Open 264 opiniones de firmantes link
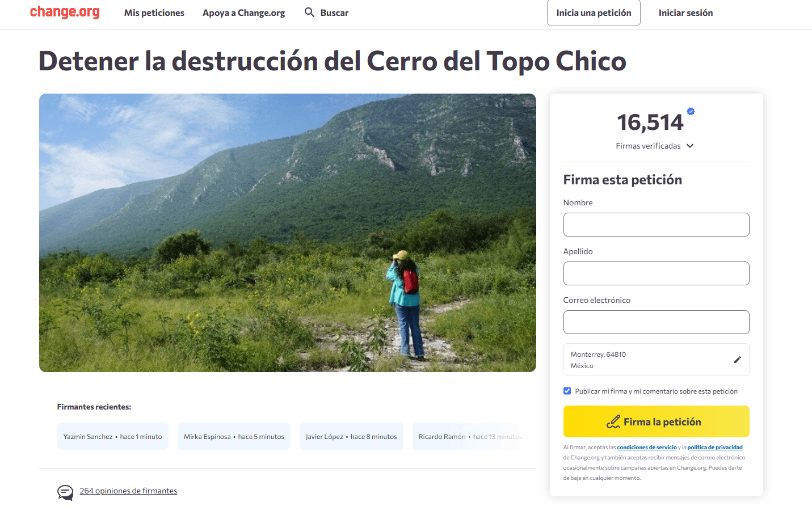The height and width of the screenshot is (519, 812). click(128, 491)
